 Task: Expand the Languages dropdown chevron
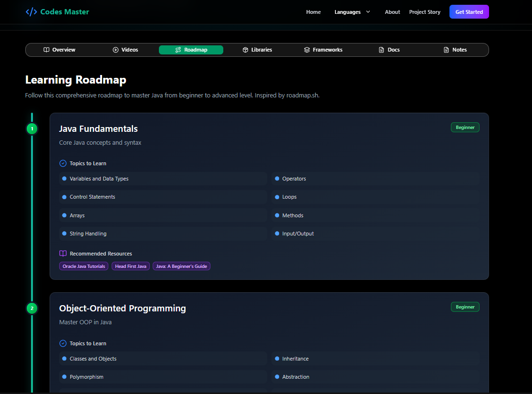pos(368,12)
